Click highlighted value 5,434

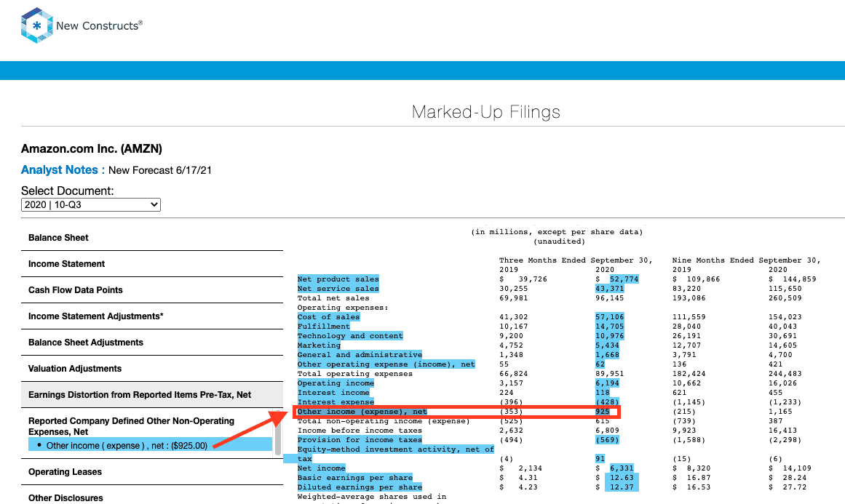point(607,345)
